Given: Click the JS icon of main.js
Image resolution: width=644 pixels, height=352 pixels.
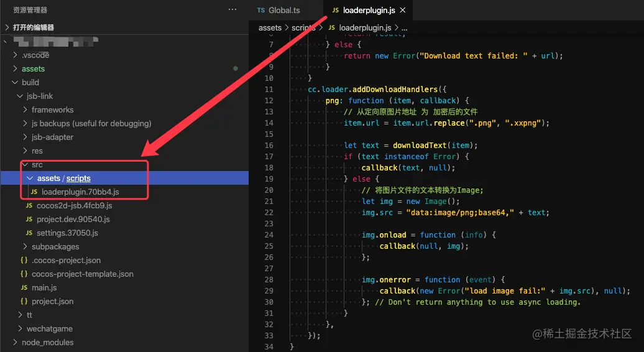Looking at the screenshot, I should coord(24,287).
